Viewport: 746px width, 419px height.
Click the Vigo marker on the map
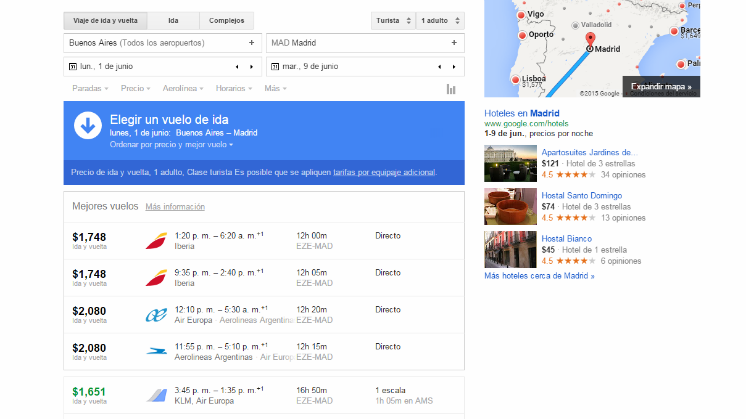521,15
